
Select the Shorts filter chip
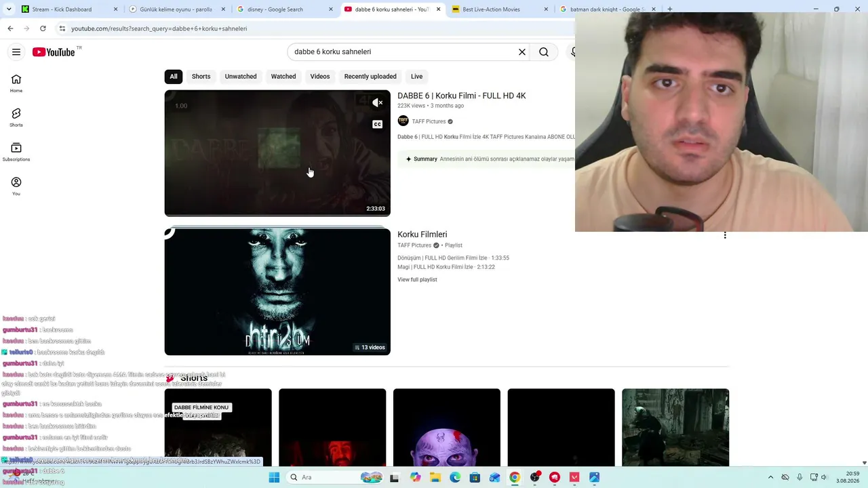click(201, 77)
